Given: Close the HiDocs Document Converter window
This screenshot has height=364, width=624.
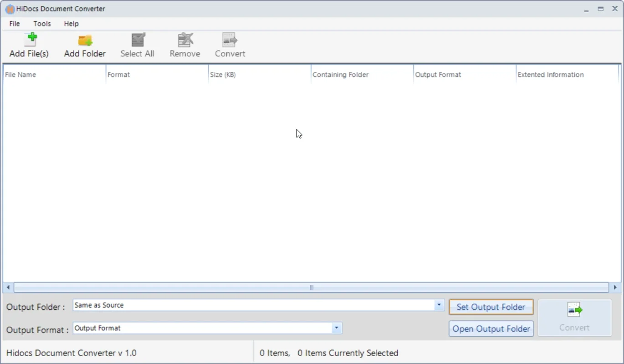Looking at the screenshot, I should (x=615, y=9).
